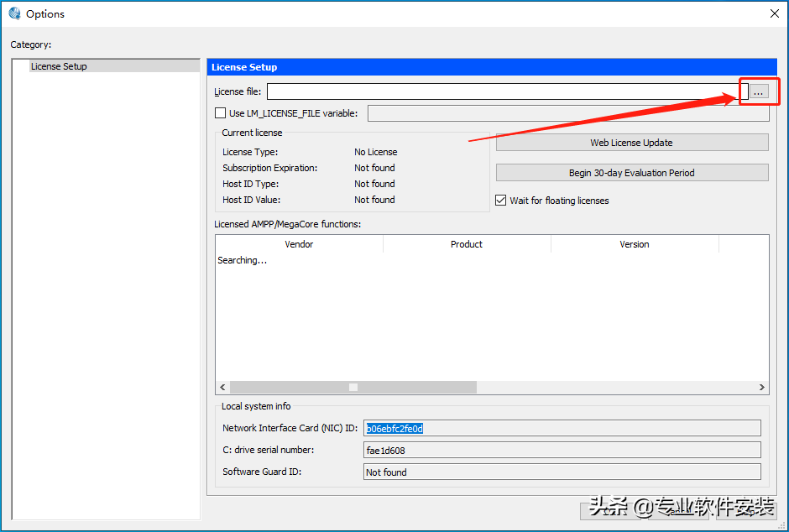The width and height of the screenshot is (789, 532).
Task: Click the LM_LICENSE_FILE variable text field
Action: click(x=568, y=113)
